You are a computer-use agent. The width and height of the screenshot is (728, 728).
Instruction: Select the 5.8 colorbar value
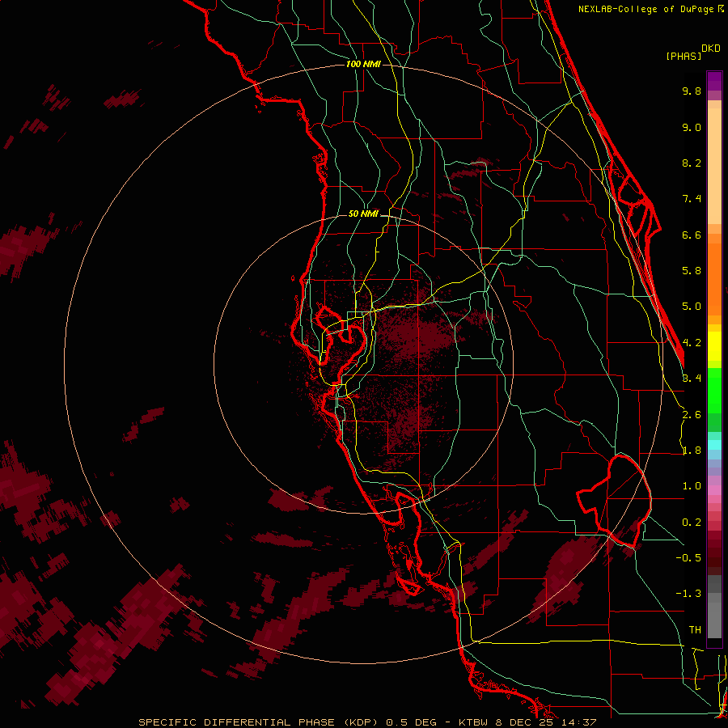[x=692, y=271]
